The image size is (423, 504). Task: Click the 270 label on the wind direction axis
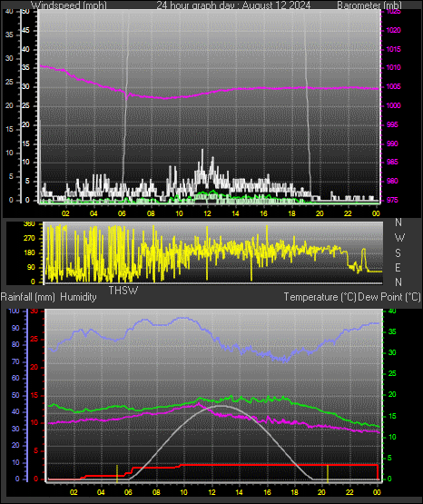29,238
